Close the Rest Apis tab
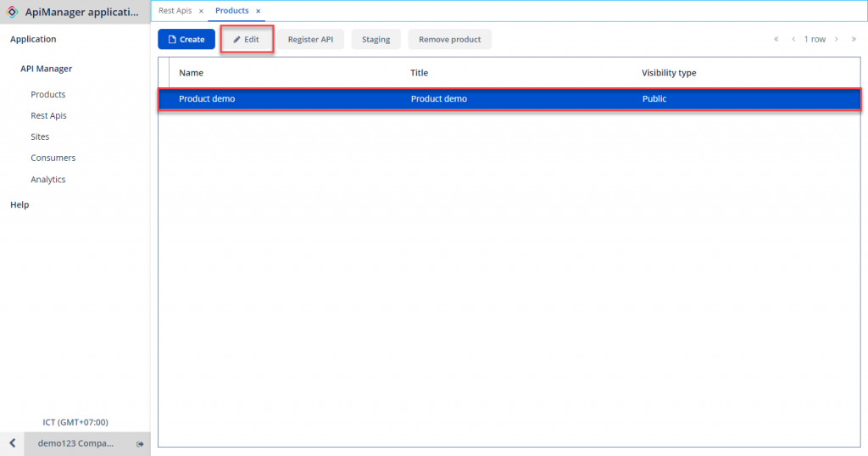This screenshot has width=868, height=456. point(201,11)
